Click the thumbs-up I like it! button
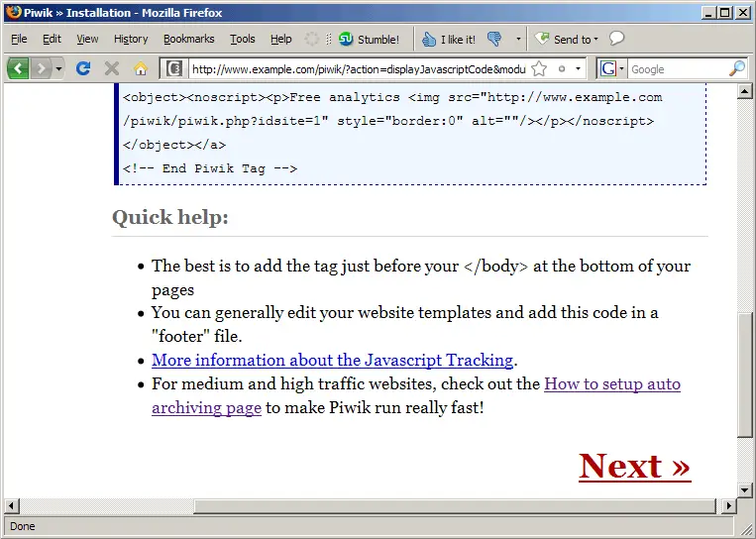Screen dimensions: 756x539 pos(449,40)
